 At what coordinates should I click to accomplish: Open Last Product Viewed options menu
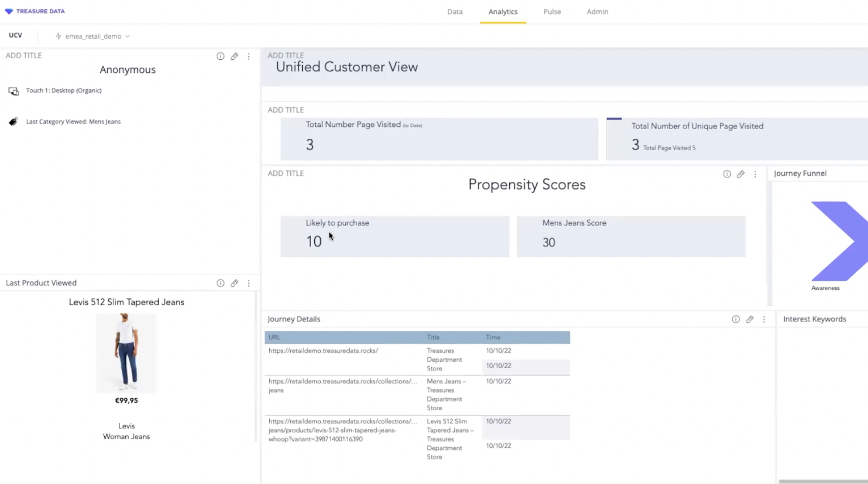tap(249, 283)
